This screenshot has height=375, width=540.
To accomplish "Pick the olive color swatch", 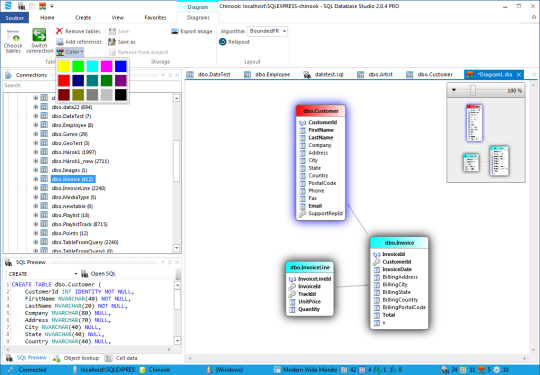I will (78, 95).
